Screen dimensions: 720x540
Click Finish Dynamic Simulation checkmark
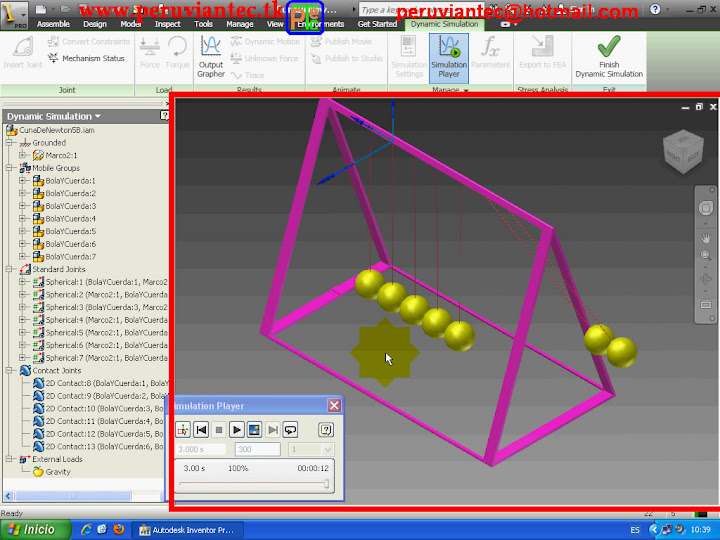(x=609, y=57)
